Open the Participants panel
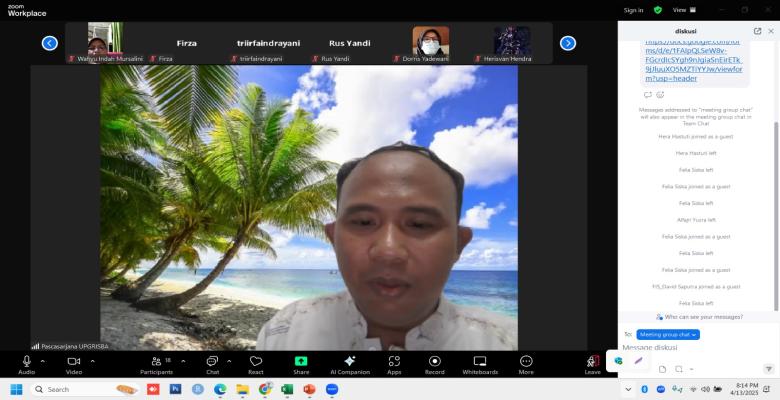780x400 pixels. [x=156, y=363]
